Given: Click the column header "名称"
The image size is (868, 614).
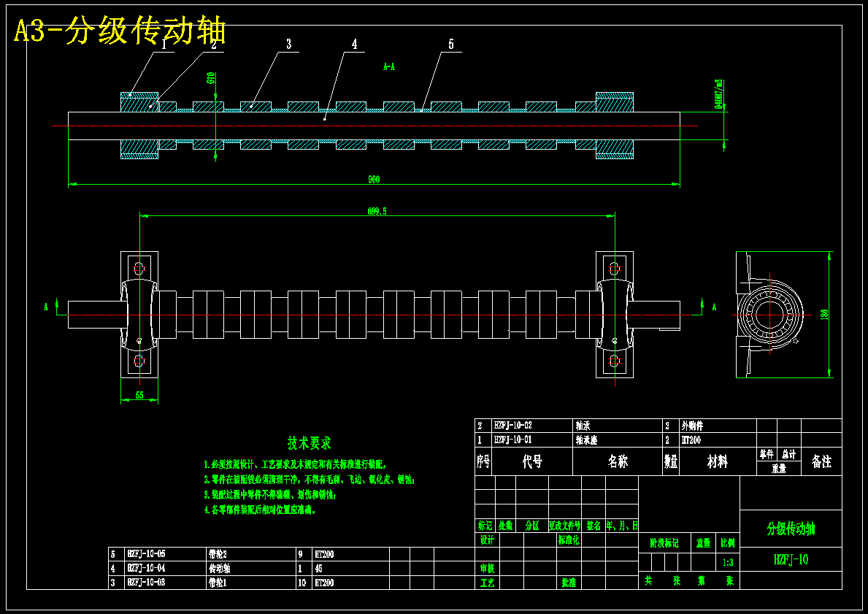Looking at the screenshot, I should point(618,461).
